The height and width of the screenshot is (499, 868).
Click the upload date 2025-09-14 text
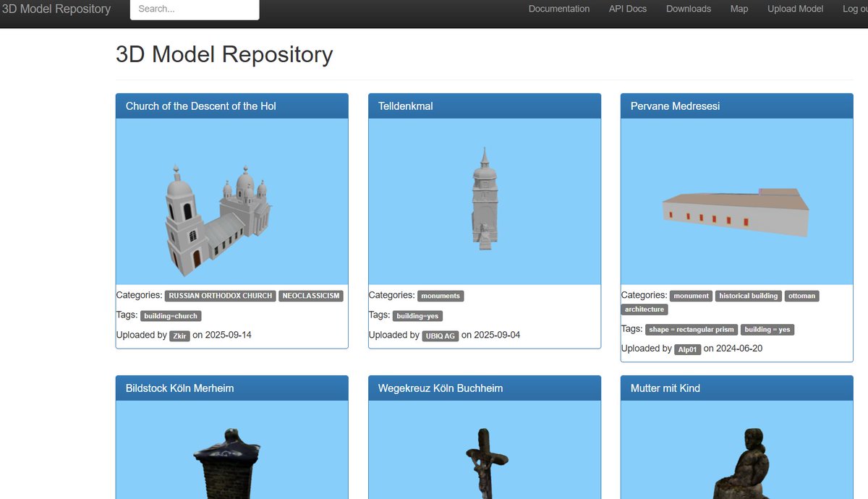coord(229,335)
